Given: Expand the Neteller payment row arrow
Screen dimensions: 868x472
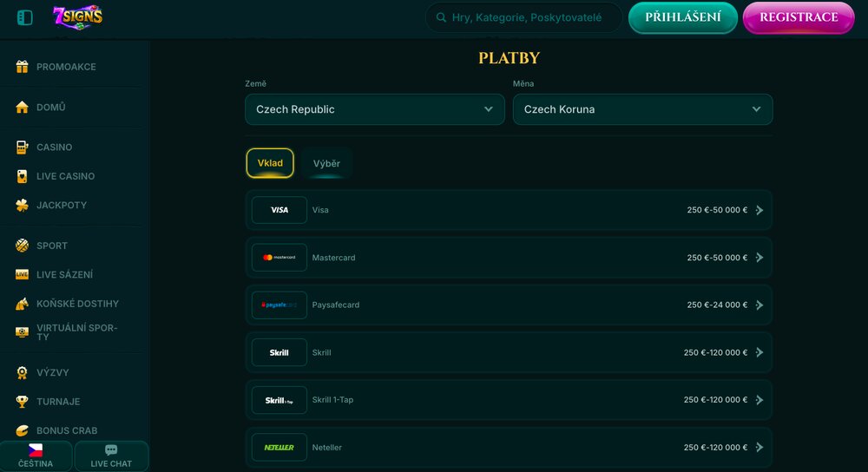Looking at the screenshot, I should 759,448.
